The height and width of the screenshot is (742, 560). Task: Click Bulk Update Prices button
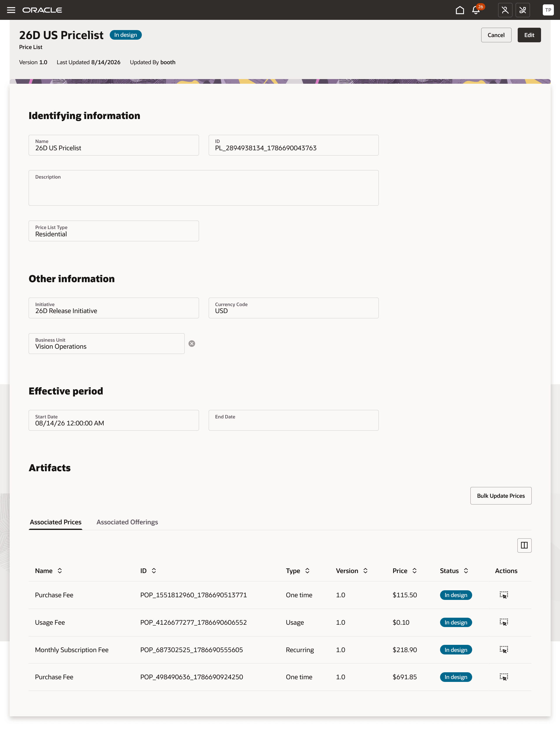tap(500, 496)
